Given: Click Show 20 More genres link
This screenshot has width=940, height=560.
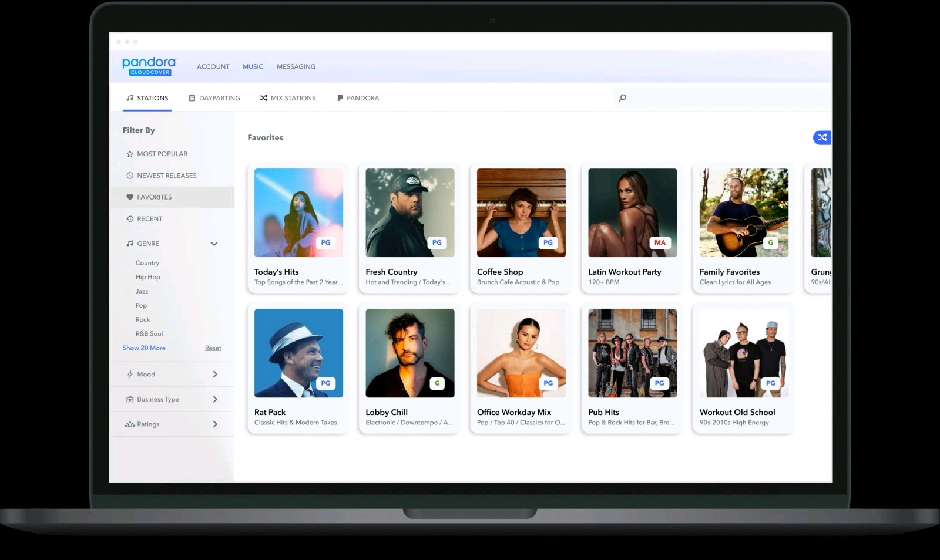Looking at the screenshot, I should 144,348.
